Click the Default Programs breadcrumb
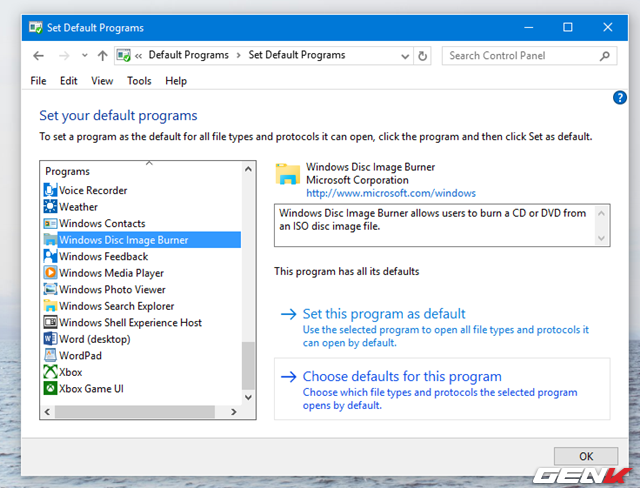The width and height of the screenshot is (640, 488). click(x=189, y=55)
